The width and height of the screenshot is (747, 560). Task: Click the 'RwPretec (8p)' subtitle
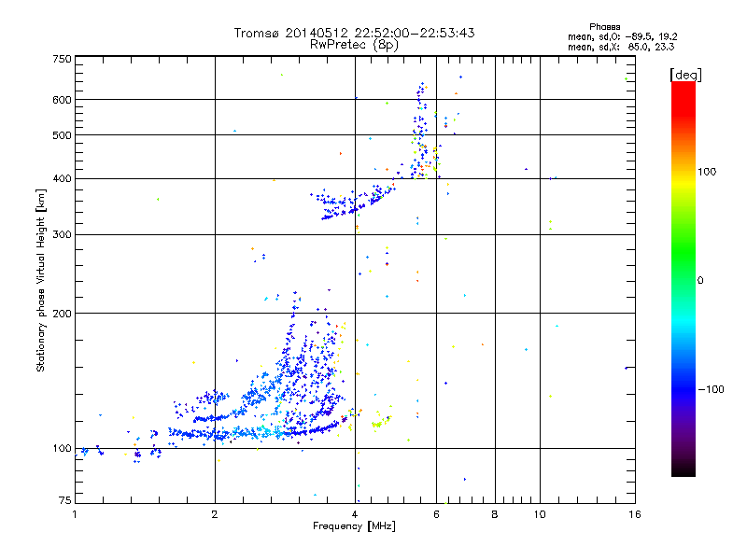point(354,45)
